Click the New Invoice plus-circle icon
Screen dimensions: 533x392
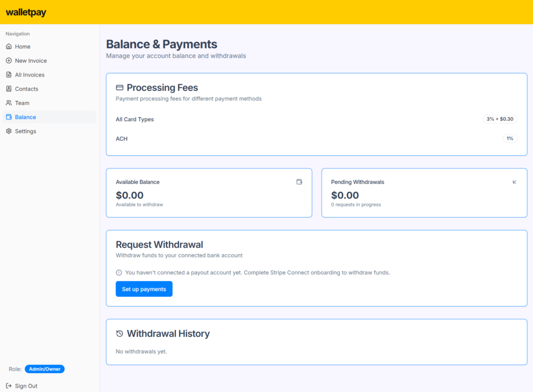pyautogui.click(x=9, y=61)
